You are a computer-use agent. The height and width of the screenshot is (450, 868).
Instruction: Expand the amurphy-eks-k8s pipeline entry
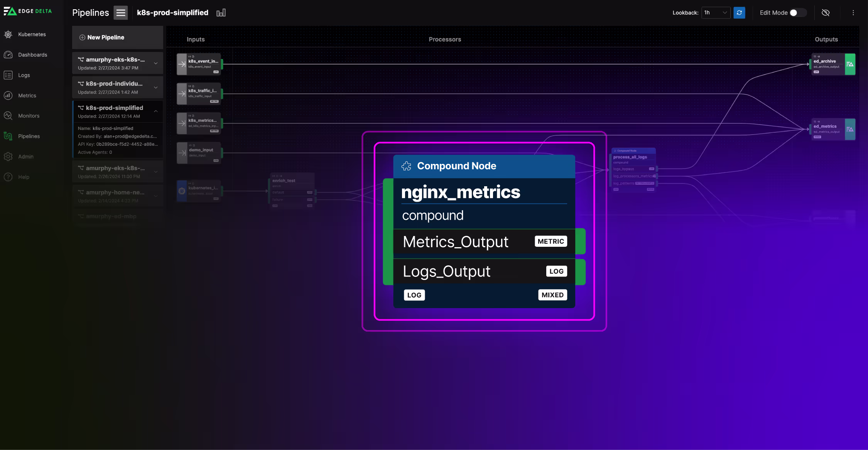(156, 63)
